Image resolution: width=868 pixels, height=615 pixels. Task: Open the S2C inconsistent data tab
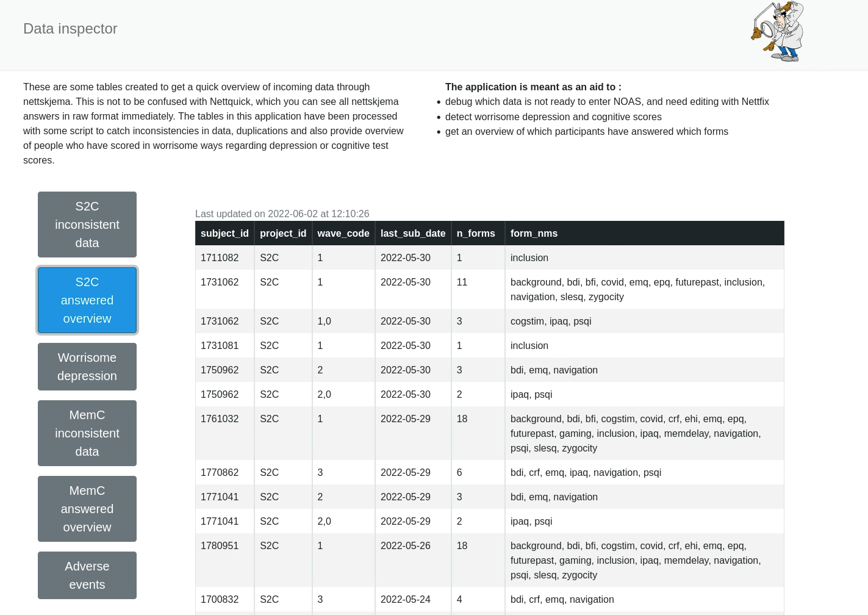87,225
